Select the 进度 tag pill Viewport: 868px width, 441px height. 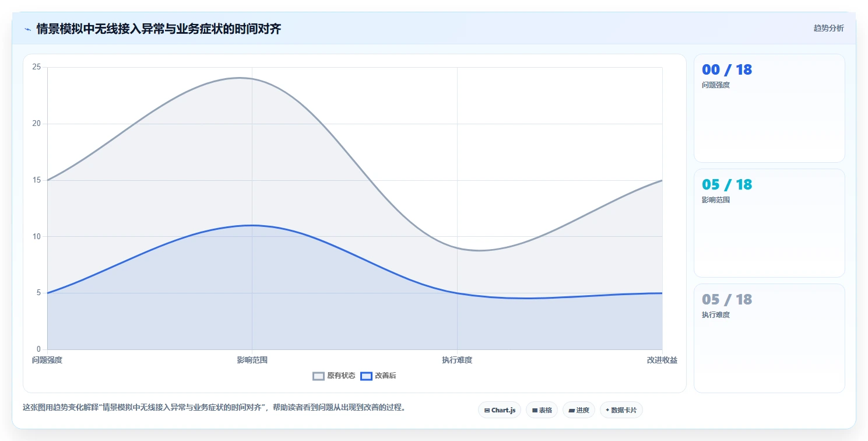579,410
